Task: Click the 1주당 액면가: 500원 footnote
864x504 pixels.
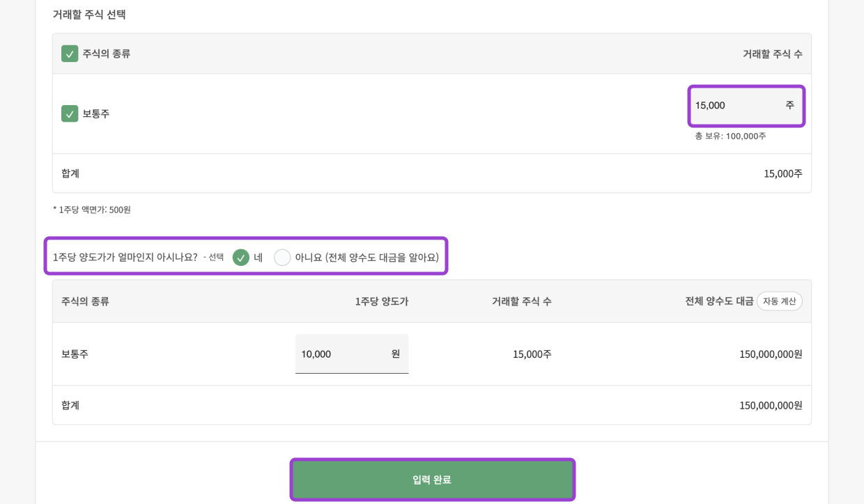Action: click(92, 210)
